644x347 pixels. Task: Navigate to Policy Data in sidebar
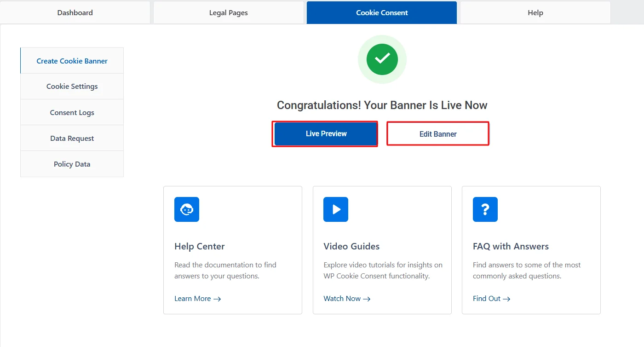click(x=72, y=164)
